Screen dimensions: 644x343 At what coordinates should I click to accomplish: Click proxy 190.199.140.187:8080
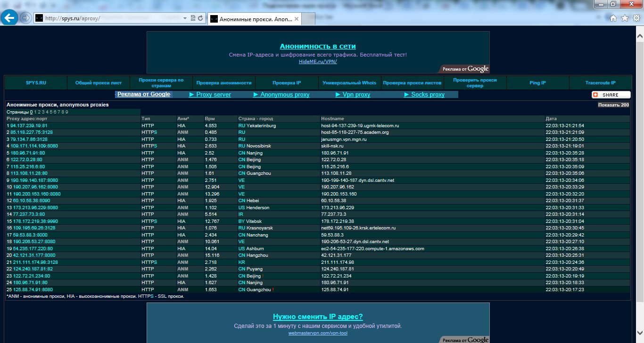(34, 180)
